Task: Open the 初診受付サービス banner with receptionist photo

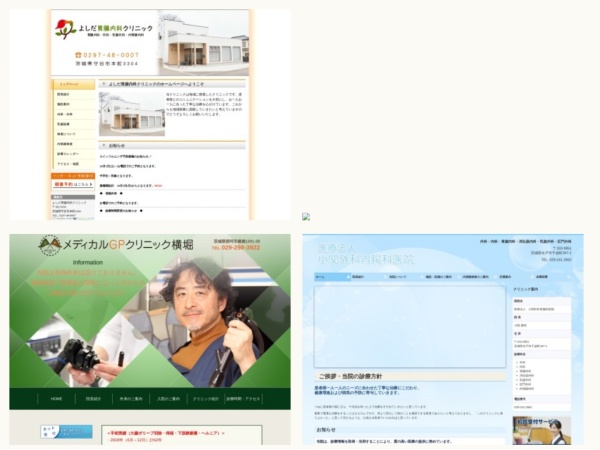Action: 541,431
